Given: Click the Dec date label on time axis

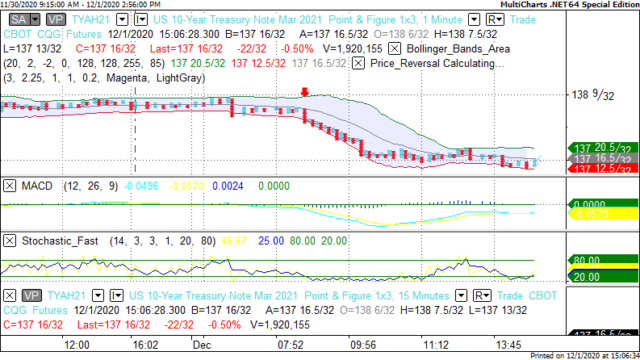Looking at the screenshot, I should pos(202,345).
